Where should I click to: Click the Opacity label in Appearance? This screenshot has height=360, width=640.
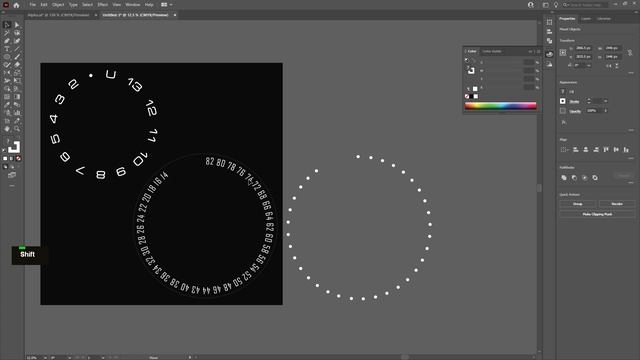[x=575, y=111]
